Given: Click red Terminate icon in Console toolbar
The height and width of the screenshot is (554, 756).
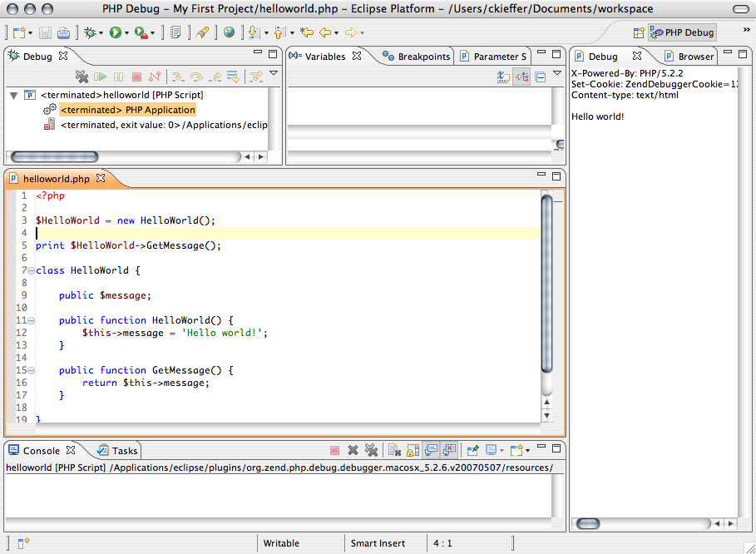Looking at the screenshot, I should point(334,450).
